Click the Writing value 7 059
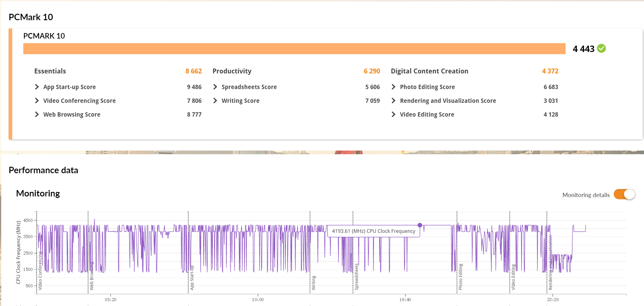Viewport: 644px width, 306px height. (x=373, y=101)
